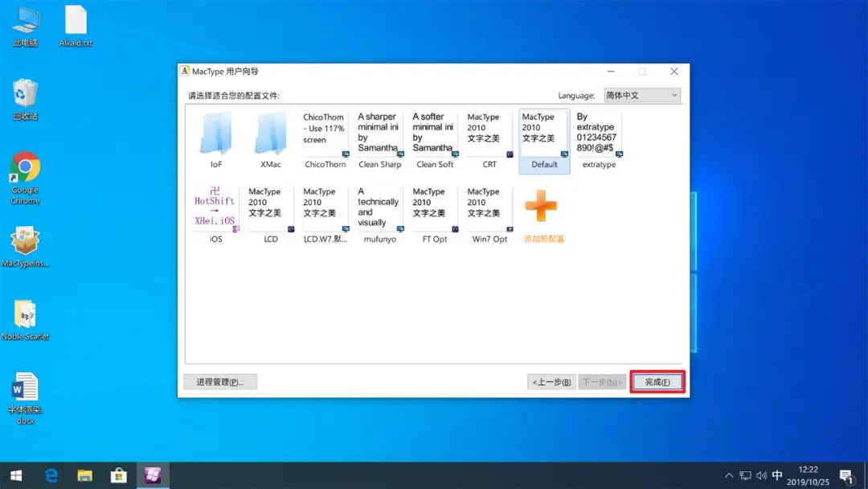Open the 进程管理 process manager
Screen dimensions: 868x489
click(219, 382)
